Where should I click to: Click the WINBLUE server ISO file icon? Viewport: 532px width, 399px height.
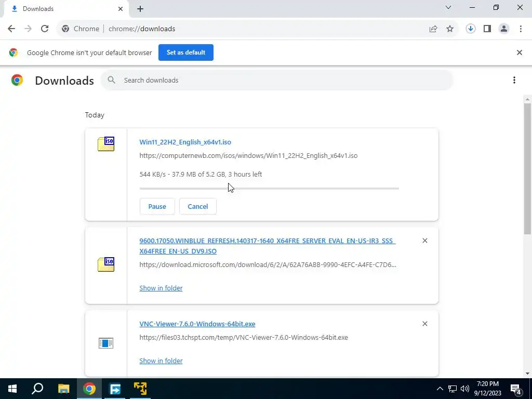point(106,264)
